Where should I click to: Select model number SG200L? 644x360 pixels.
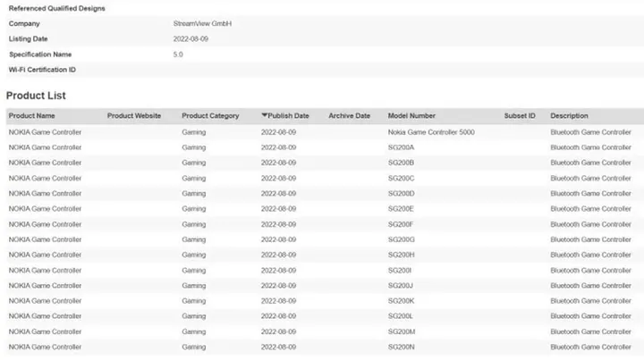pyautogui.click(x=401, y=316)
